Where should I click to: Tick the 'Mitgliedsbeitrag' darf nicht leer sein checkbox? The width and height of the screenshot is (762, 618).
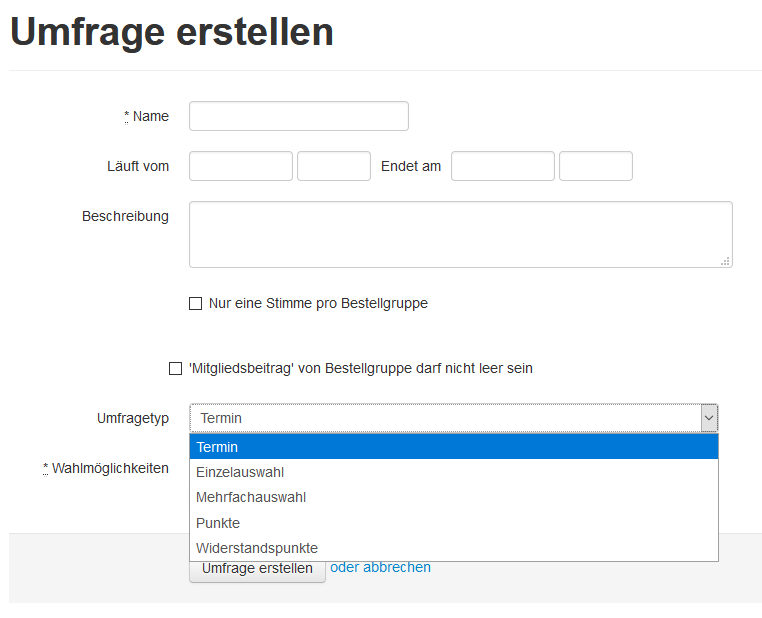click(x=176, y=369)
